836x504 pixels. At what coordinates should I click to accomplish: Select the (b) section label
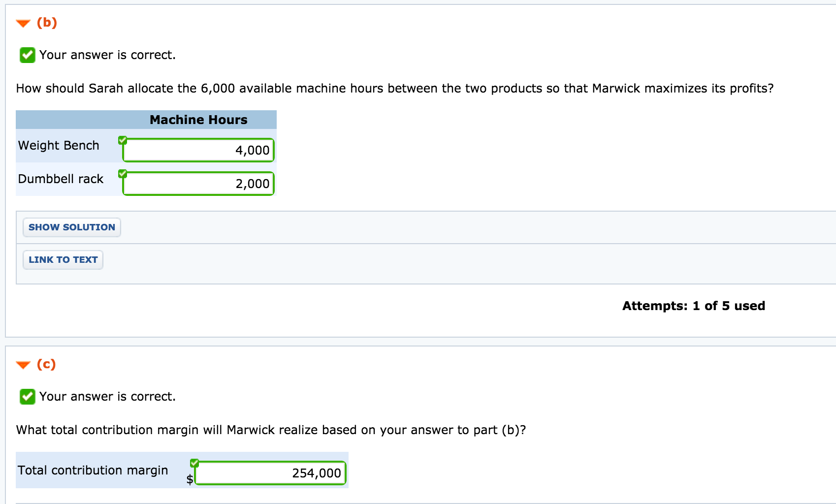coord(47,23)
